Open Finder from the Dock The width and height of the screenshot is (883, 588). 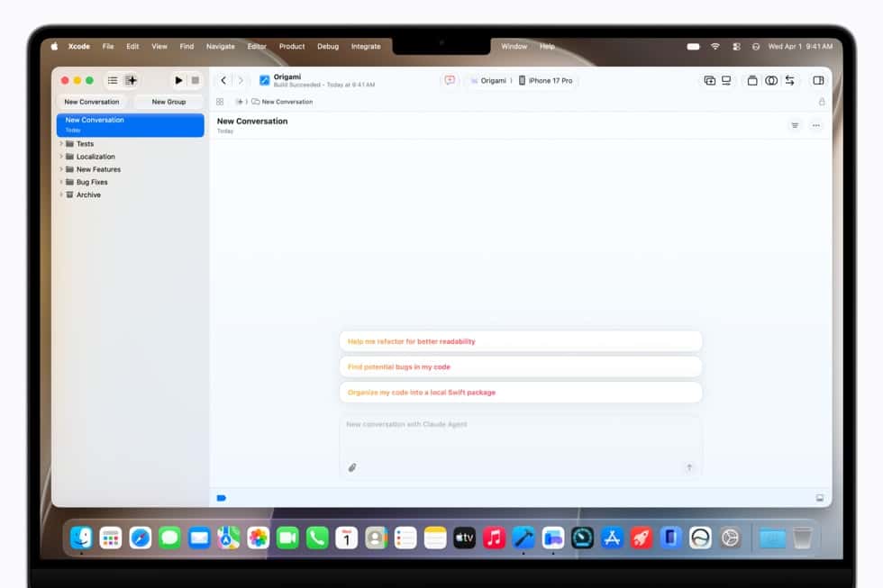(81, 538)
